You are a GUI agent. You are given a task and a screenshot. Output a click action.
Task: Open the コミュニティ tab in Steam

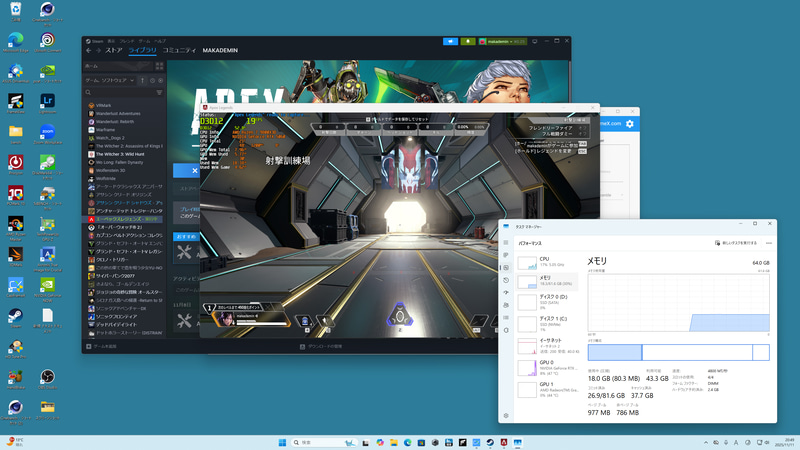point(179,51)
